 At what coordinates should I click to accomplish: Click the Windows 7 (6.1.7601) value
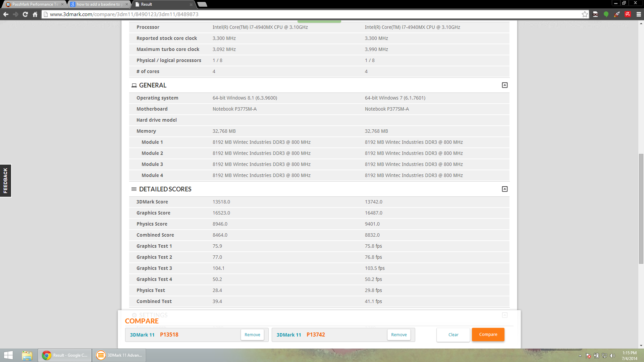395,98
